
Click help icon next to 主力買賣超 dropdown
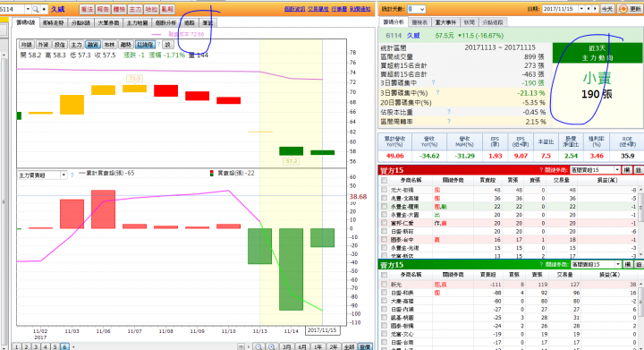point(72,175)
